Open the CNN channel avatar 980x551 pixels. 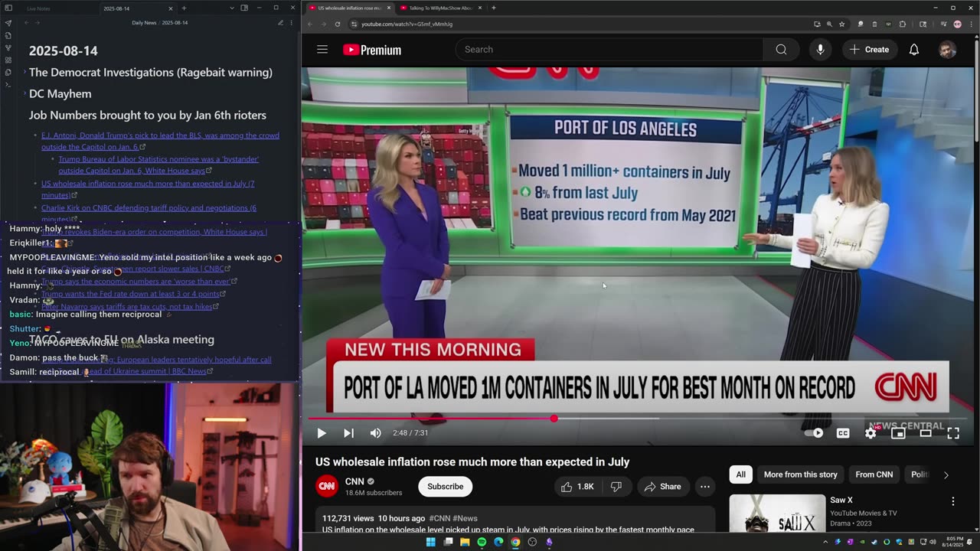click(x=327, y=486)
